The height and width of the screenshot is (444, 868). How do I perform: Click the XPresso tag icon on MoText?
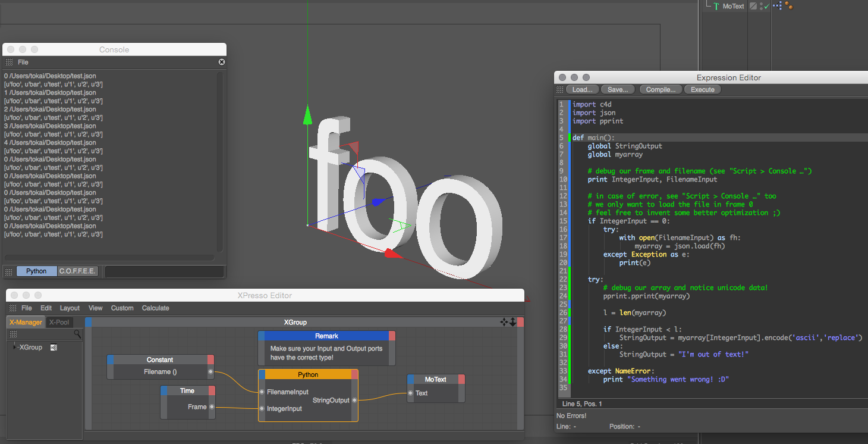point(778,5)
